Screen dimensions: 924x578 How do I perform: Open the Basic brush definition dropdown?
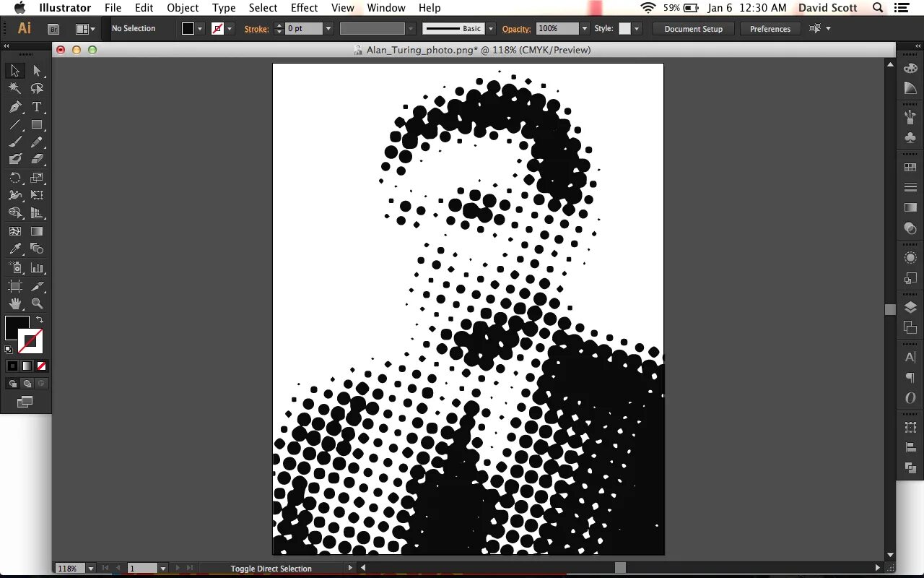pyautogui.click(x=491, y=29)
